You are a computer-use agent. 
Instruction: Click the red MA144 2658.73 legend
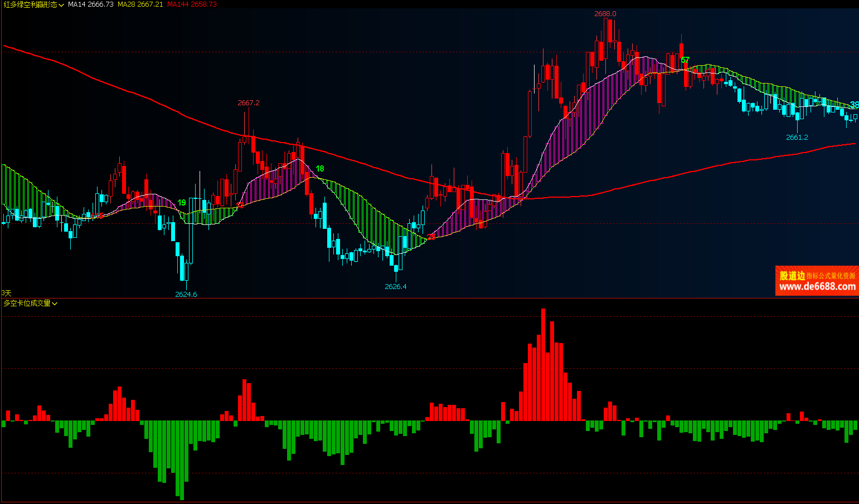[192, 4]
